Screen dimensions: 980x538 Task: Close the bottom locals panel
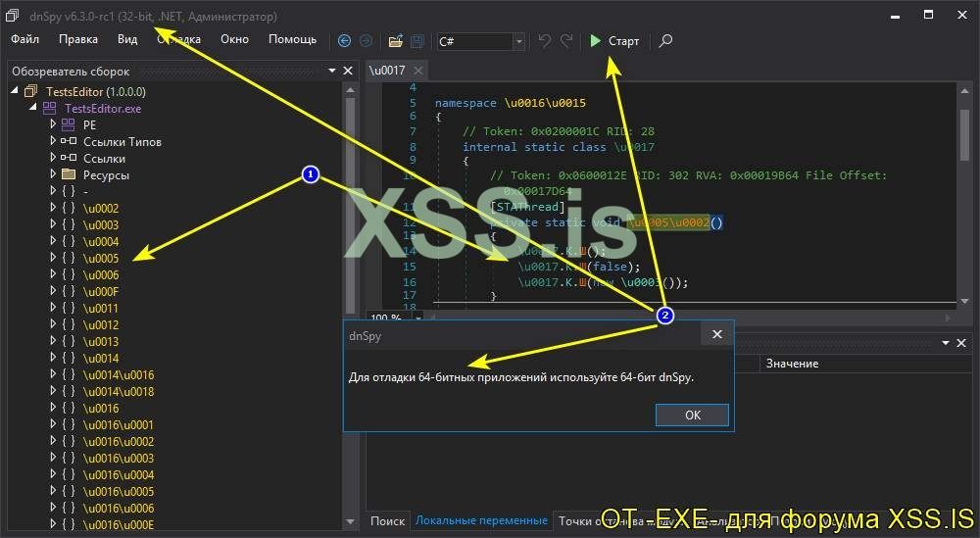(961, 342)
